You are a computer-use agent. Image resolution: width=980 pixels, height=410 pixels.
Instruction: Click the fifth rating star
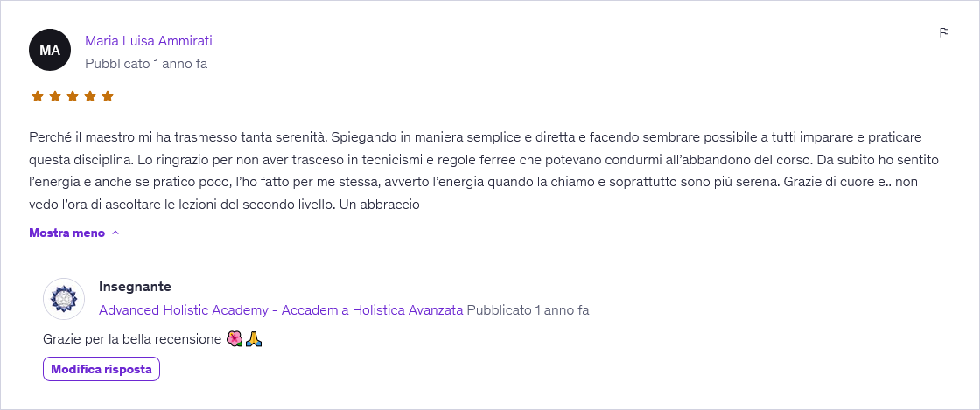(108, 96)
